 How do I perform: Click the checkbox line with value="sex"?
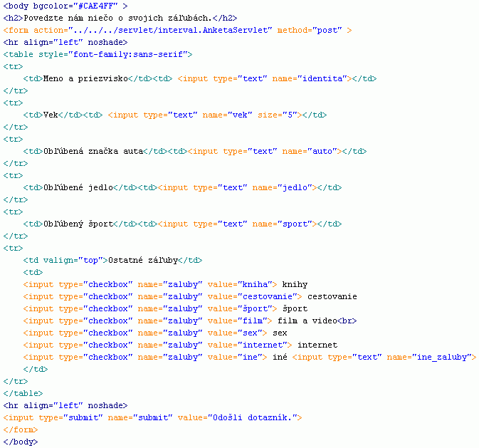(x=155, y=333)
